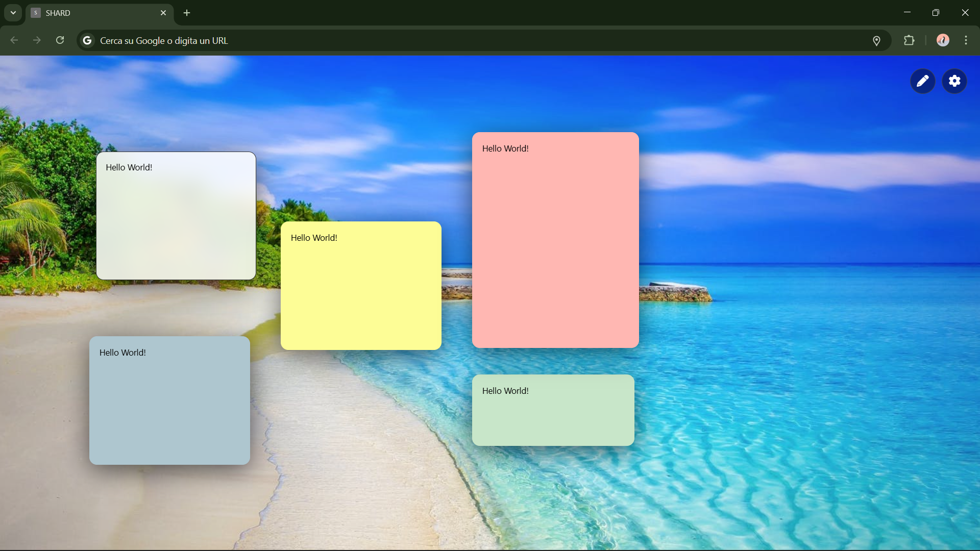Expand the tab search dropdown arrow
This screenshot has width=980, height=551.
point(13,13)
